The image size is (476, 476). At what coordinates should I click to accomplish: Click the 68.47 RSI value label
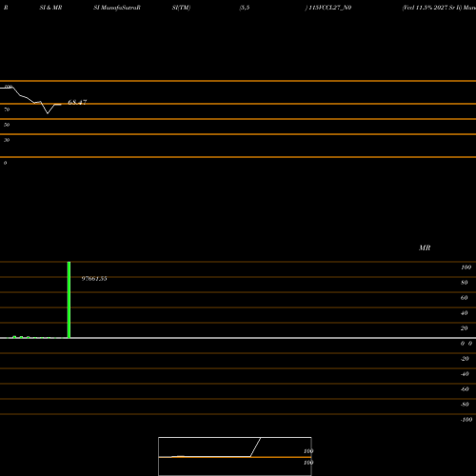(x=77, y=102)
